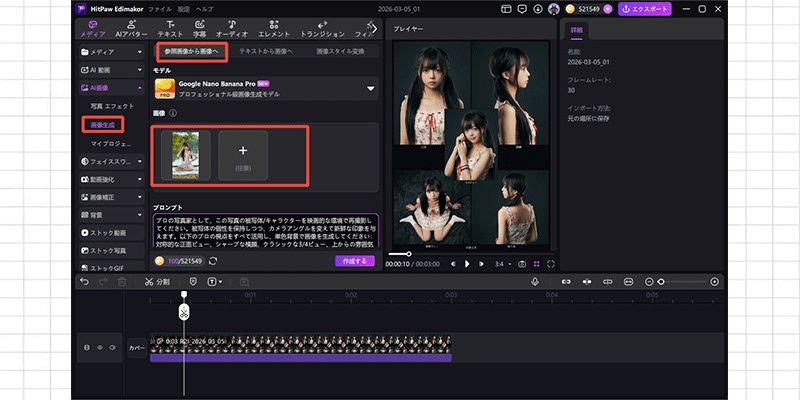Open the text tool dropdown in timeline toolbar
The image size is (800, 400).
215,282
